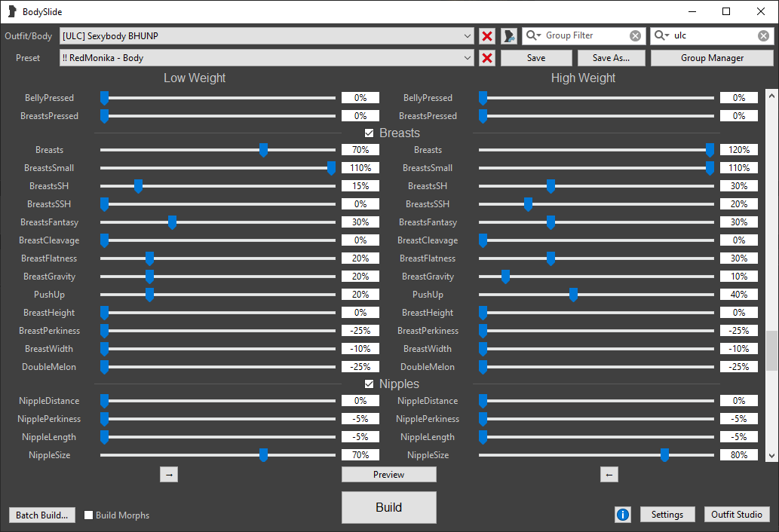Click the low weight BreastsSmall slider handle
This screenshot has width=779, height=532.
coord(331,168)
